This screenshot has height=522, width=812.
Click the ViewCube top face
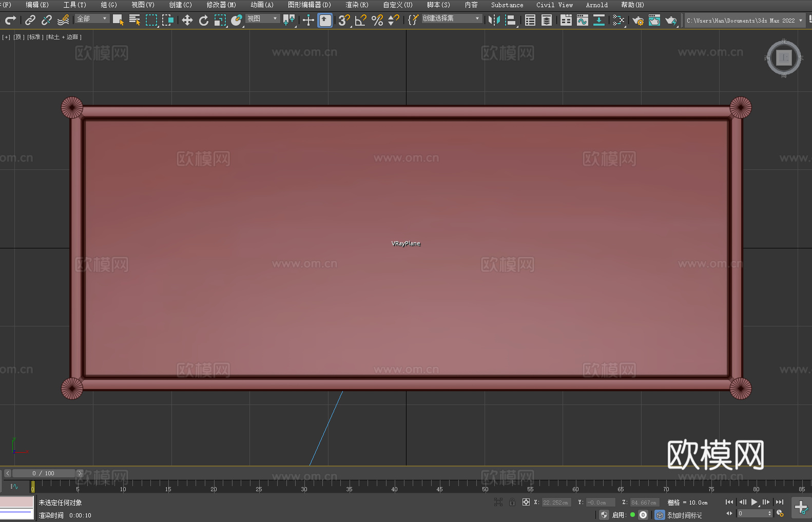pyautogui.click(x=784, y=58)
